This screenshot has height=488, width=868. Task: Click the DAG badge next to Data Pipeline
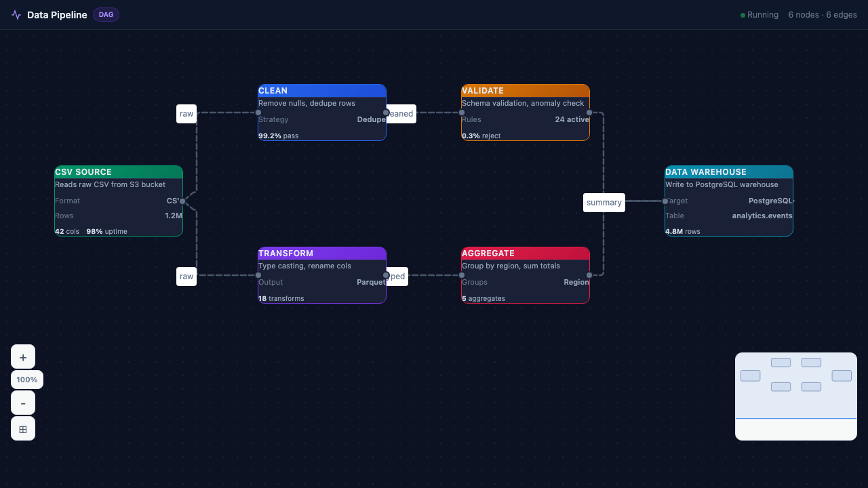pyautogui.click(x=106, y=14)
